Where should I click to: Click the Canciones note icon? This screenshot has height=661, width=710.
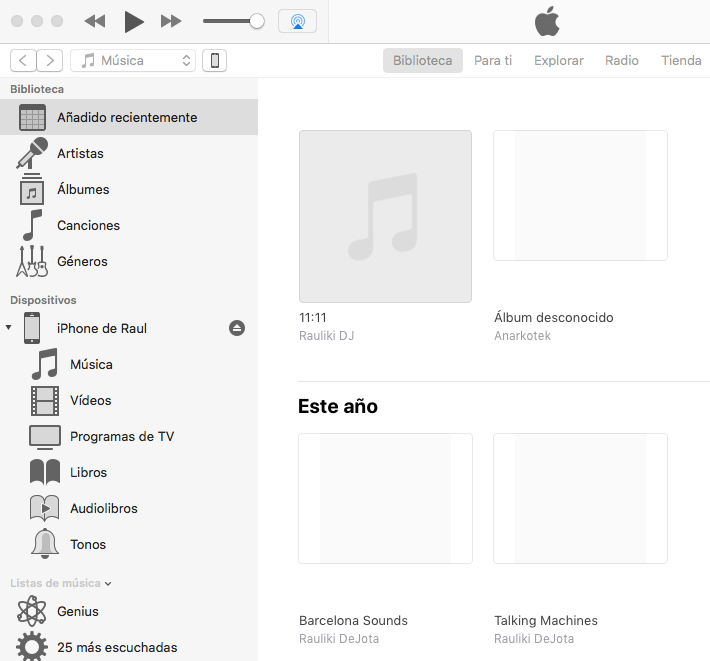(32, 225)
